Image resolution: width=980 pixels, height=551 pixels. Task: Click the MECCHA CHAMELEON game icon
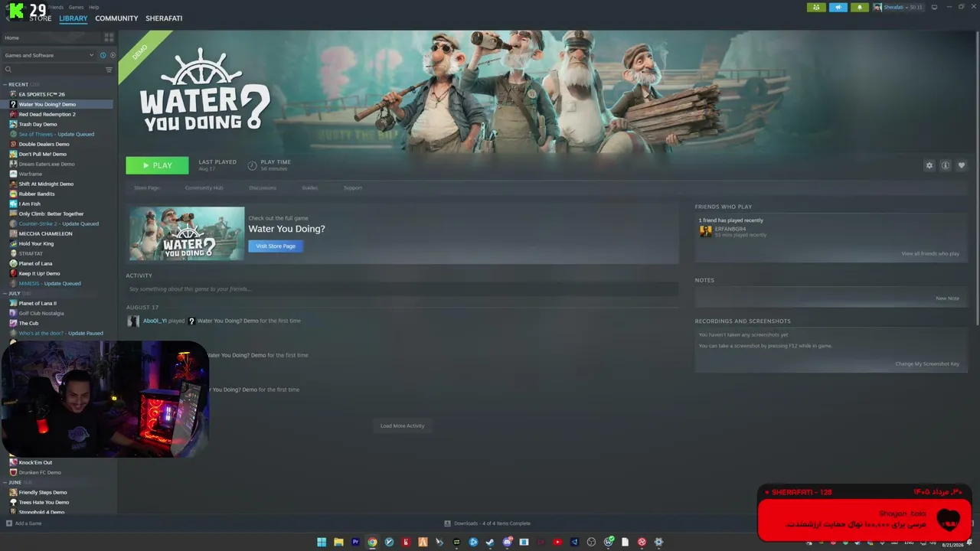click(13, 233)
